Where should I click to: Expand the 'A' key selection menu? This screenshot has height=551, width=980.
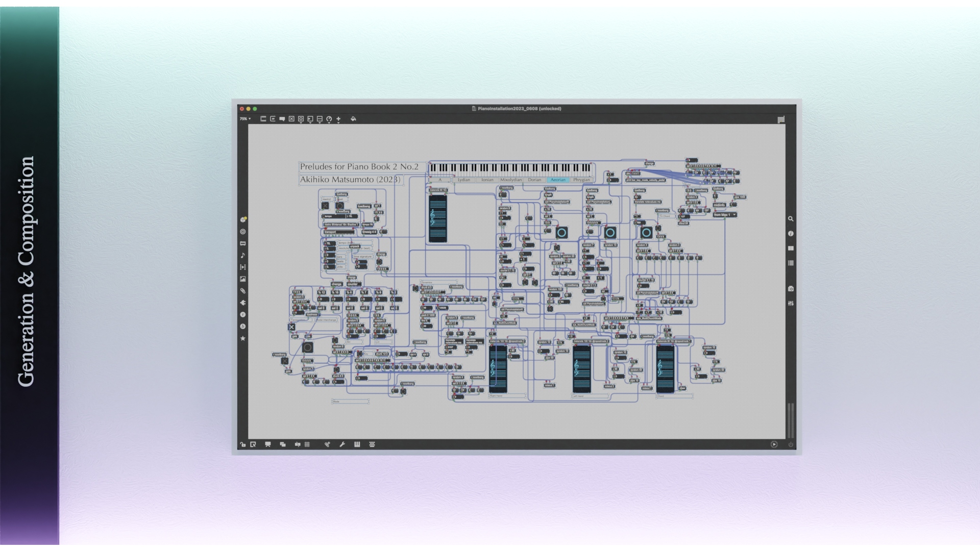click(440, 180)
